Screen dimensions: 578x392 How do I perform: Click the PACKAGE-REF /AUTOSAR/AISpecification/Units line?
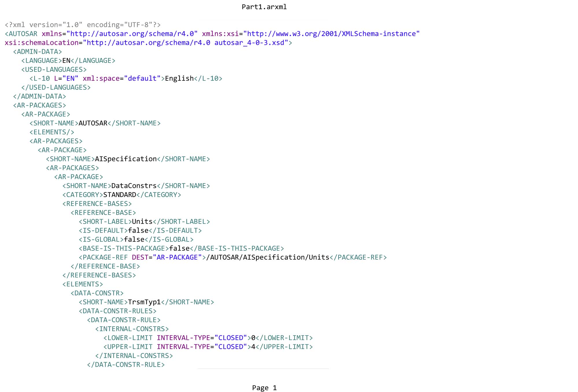(233, 258)
